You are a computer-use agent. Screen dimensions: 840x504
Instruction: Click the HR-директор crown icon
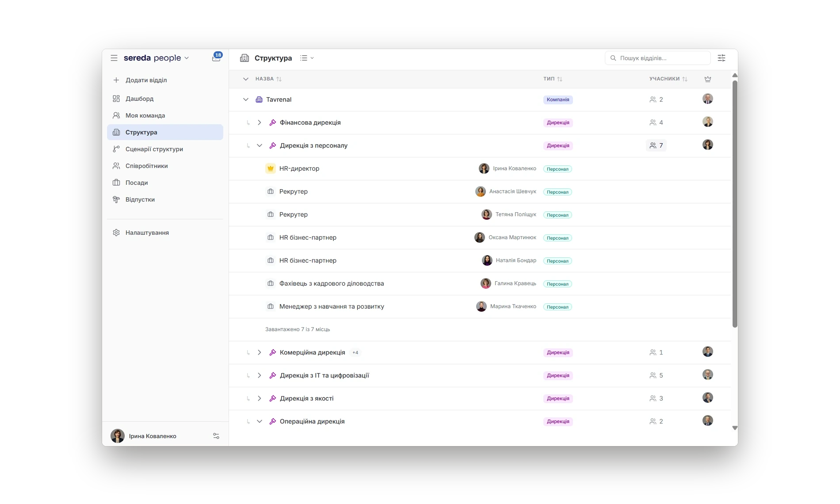[271, 168]
